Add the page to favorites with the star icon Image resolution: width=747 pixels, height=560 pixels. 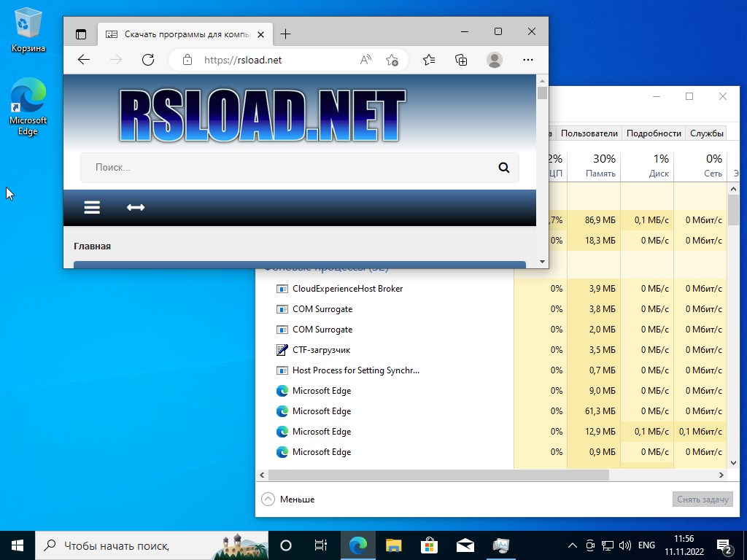click(x=392, y=60)
